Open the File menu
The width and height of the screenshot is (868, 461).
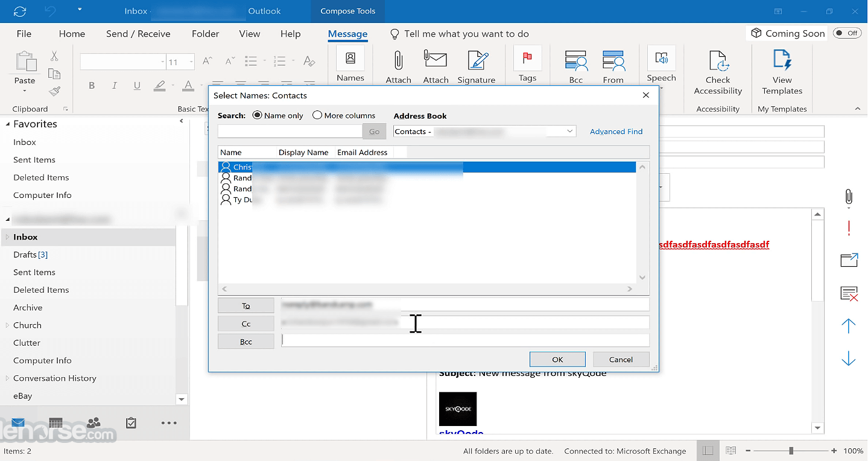click(24, 34)
